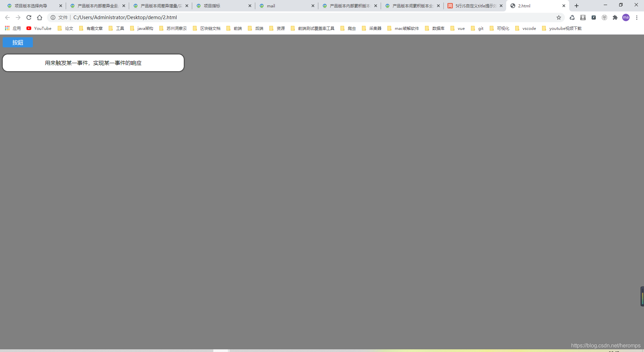
Task: Open the Extensions puzzle piece menu
Action: (x=615, y=17)
